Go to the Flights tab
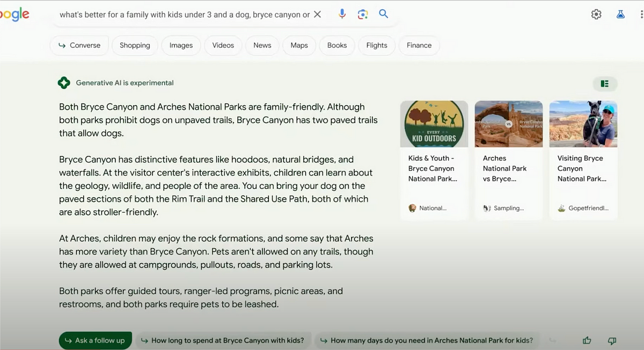This screenshot has width=644, height=350. click(x=376, y=46)
